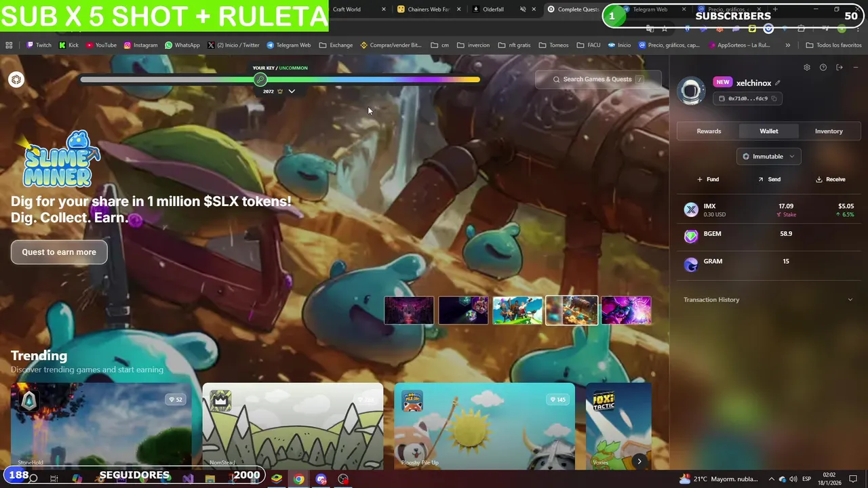Open WhatsApp bookmark
Screen dimensions: 868x488
point(182,45)
